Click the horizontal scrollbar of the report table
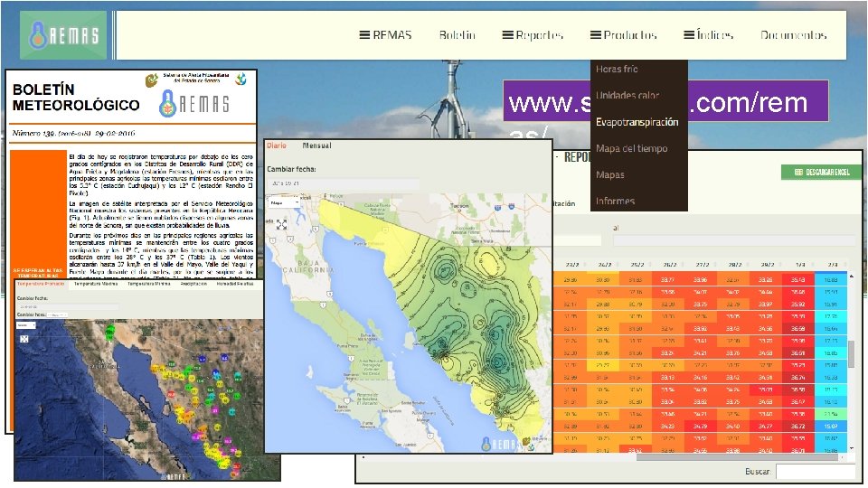This screenshot has height=488, width=868. [x=738, y=457]
